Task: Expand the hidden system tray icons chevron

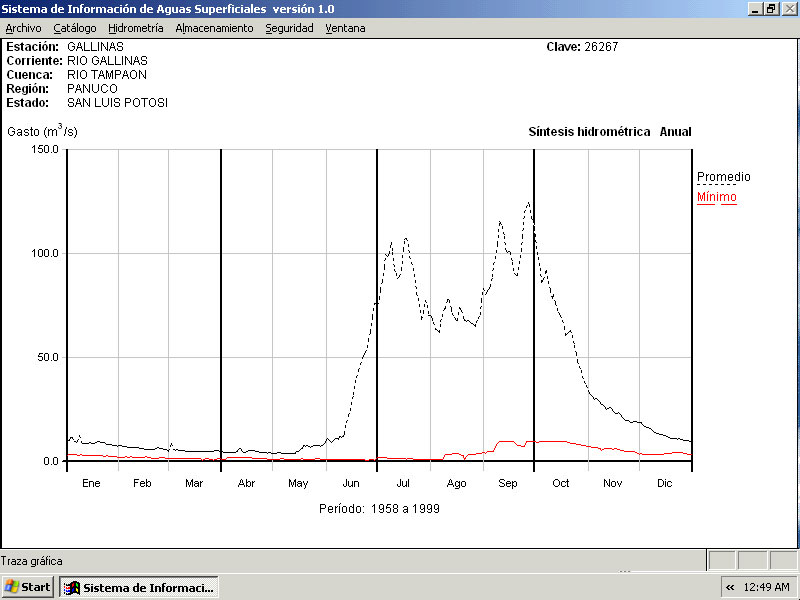Action: tap(730, 587)
